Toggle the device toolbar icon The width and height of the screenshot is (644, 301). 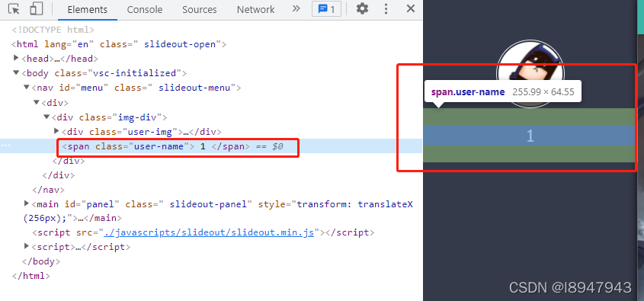(x=37, y=8)
